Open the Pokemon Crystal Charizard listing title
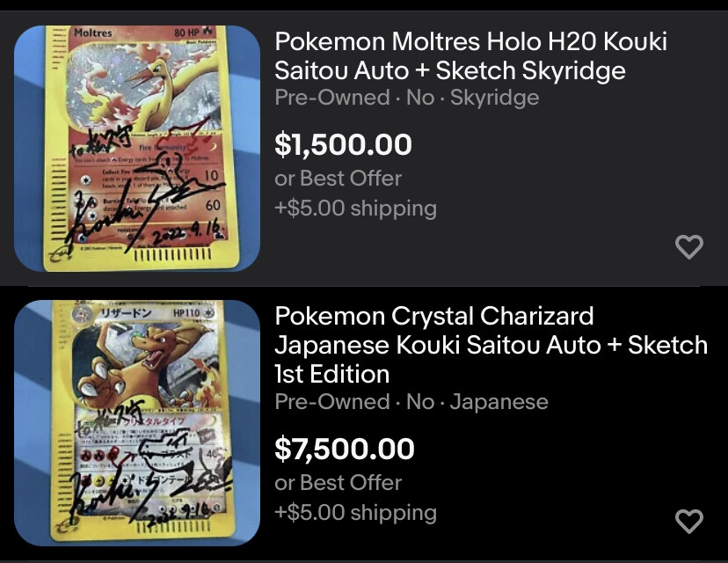Viewport: 728px width, 563px height. [491, 345]
